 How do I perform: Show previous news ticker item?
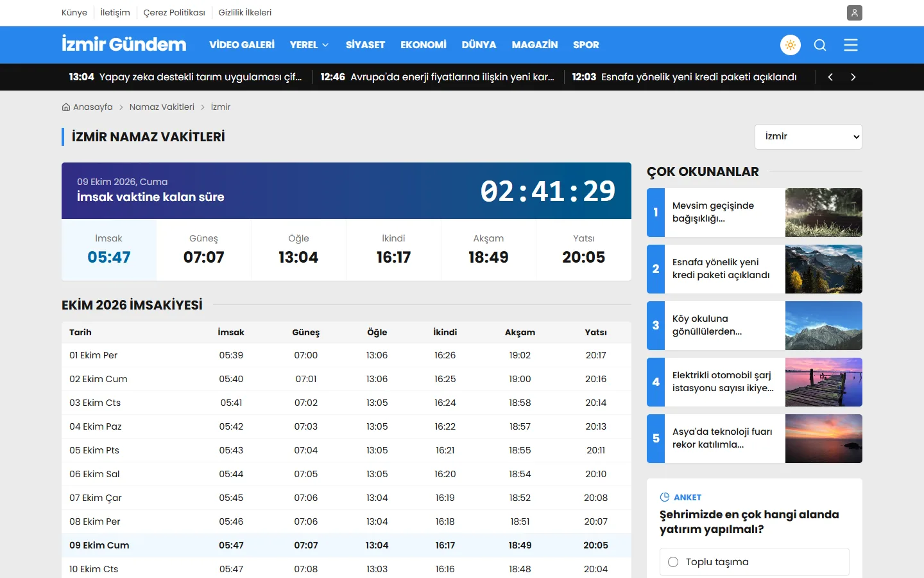pos(830,77)
